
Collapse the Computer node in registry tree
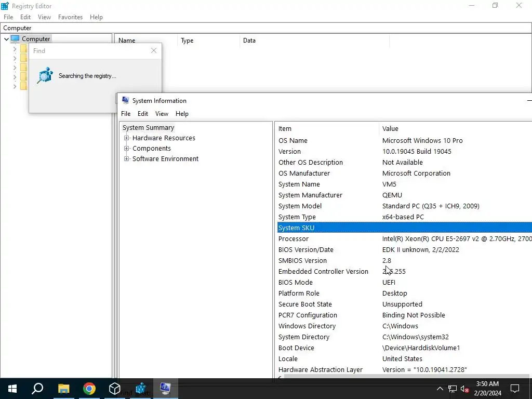click(x=6, y=39)
